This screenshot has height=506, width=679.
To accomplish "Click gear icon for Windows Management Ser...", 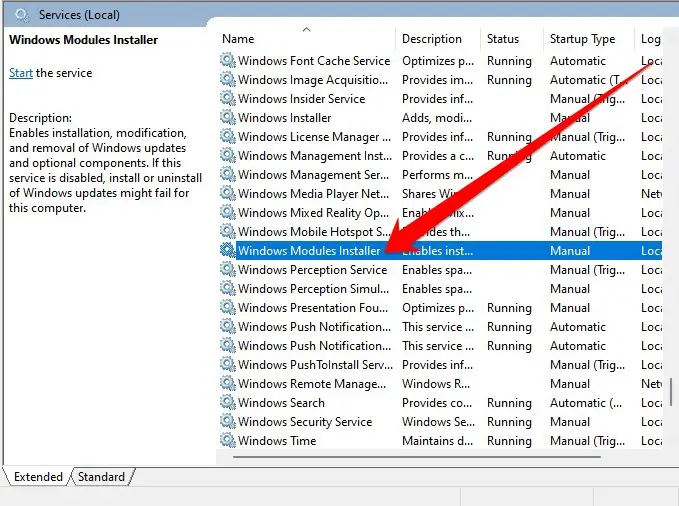I will (x=227, y=175).
